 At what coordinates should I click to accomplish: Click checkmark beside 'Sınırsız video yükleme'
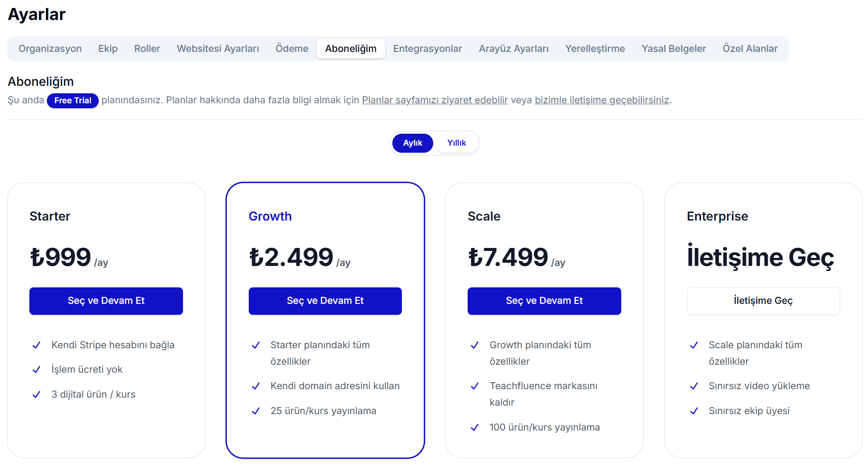tap(694, 386)
